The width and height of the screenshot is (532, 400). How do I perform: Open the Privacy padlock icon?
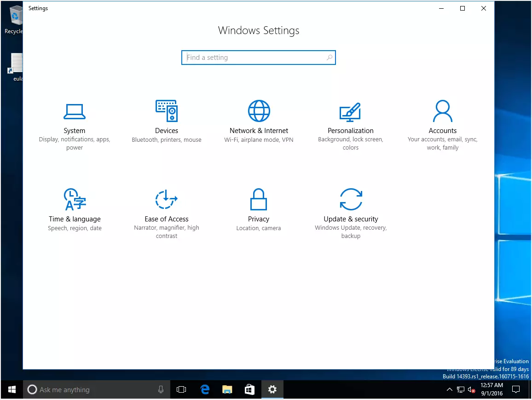coord(259,199)
